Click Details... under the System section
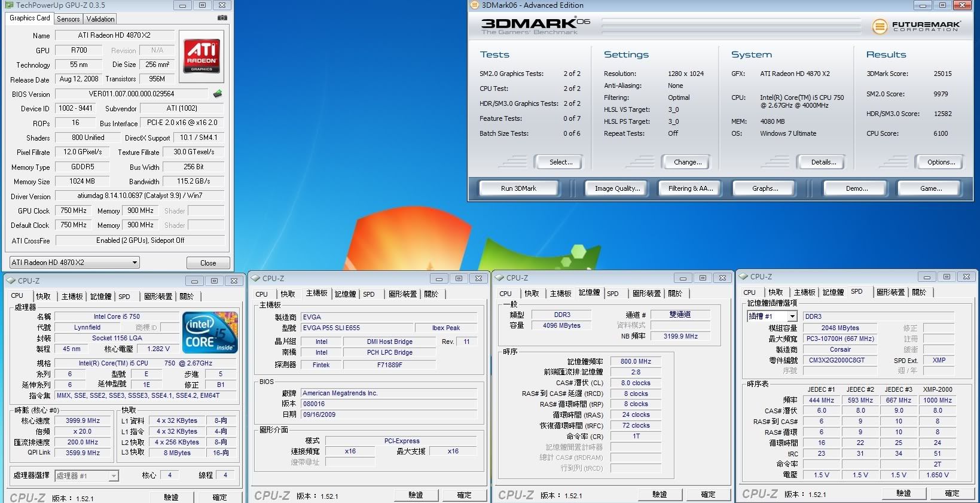Image resolution: width=980 pixels, height=503 pixels. tap(823, 162)
